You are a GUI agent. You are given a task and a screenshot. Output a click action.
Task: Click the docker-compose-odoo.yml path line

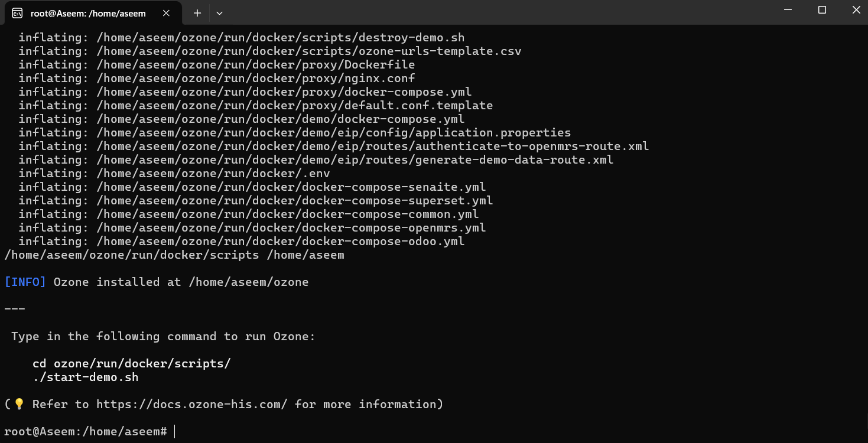[x=242, y=242]
